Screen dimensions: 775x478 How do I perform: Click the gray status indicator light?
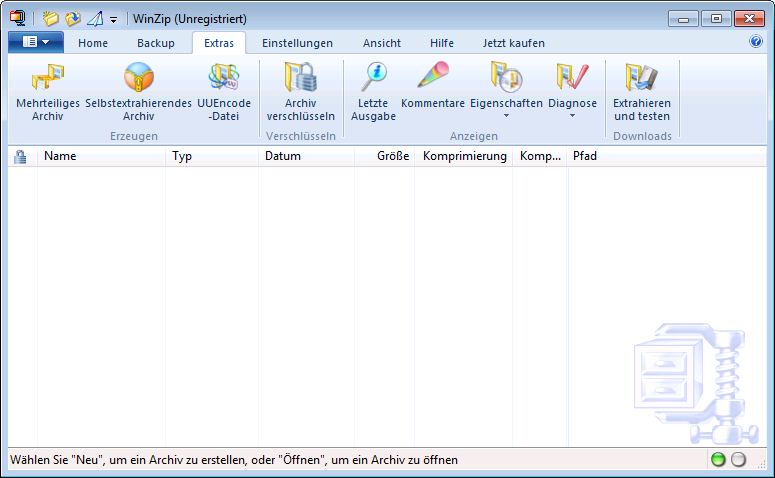pos(738,460)
